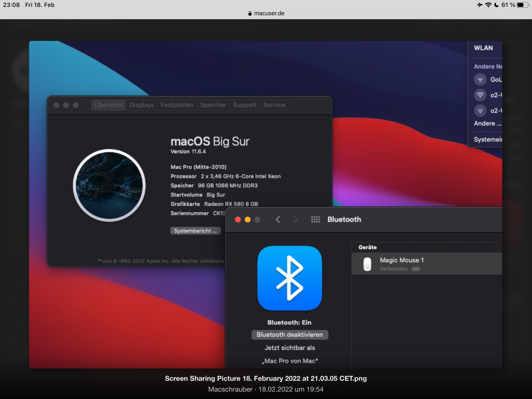
Task: Click the Magic Mouse battery level icon
Action: pyautogui.click(x=416, y=269)
